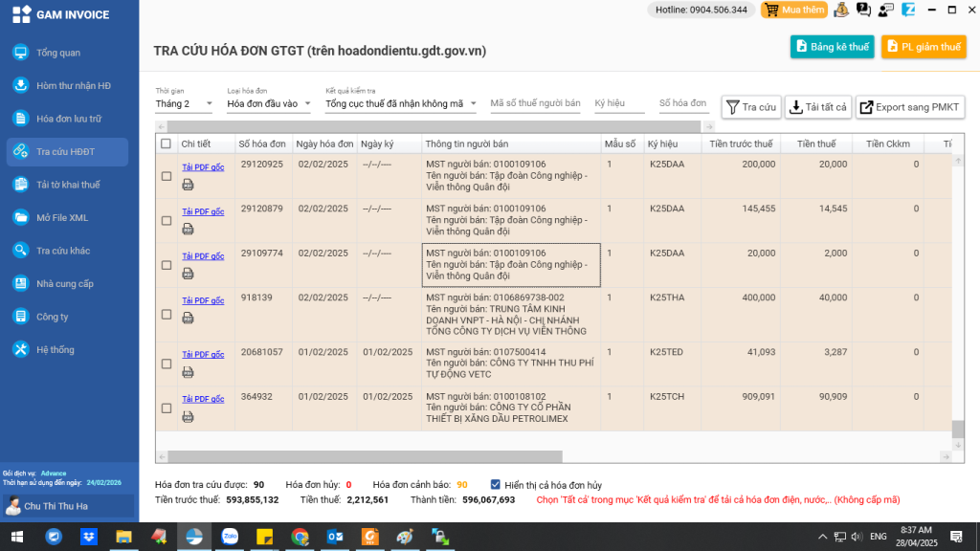This screenshot has width=980, height=551.
Task: Toggle Hiển thị cả hóa đơn hủy
Action: [495, 485]
